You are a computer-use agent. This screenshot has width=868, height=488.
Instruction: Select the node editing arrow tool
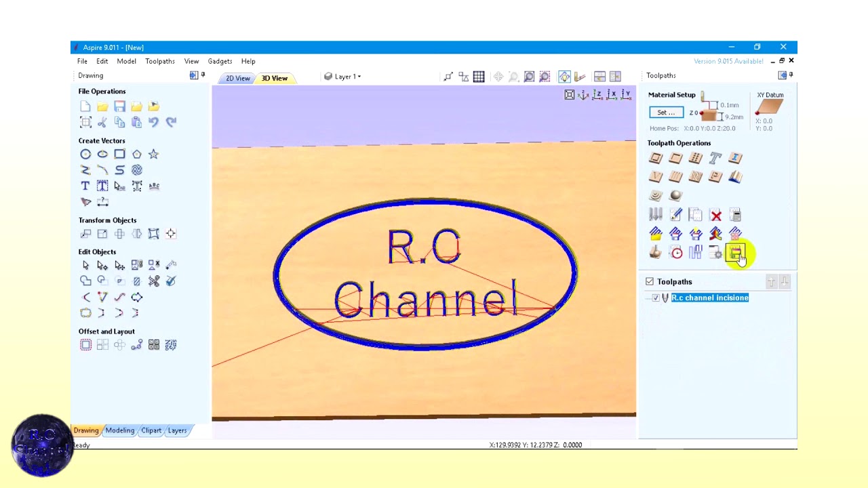pyautogui.click(x=102, y=265)
